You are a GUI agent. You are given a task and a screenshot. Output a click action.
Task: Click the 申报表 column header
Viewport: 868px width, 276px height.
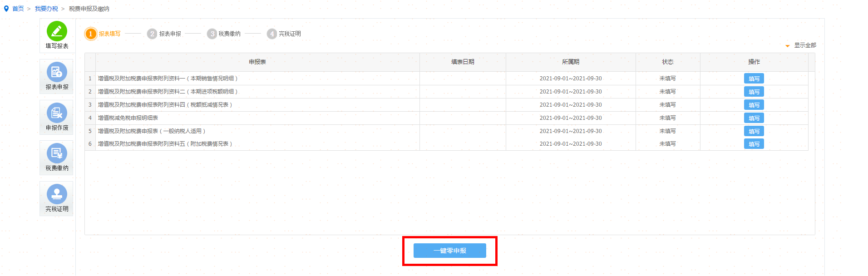(x=257, y=62)
